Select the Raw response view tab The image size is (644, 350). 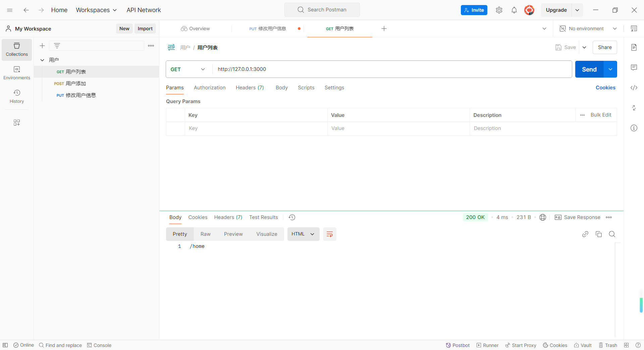tap(205, 234)
